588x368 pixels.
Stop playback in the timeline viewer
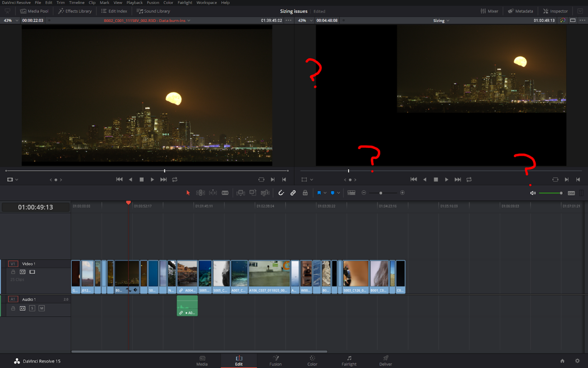click(x=436, y=180)
